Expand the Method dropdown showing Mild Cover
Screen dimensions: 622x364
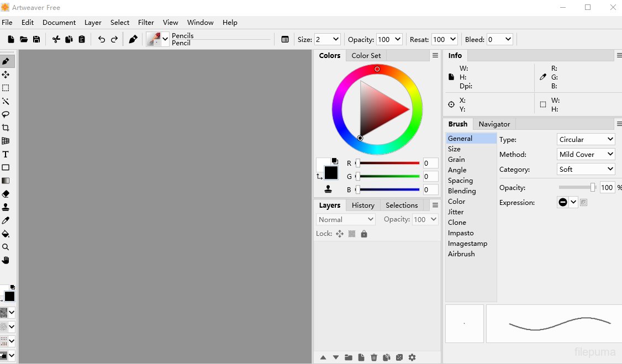[x=586, y=154]
